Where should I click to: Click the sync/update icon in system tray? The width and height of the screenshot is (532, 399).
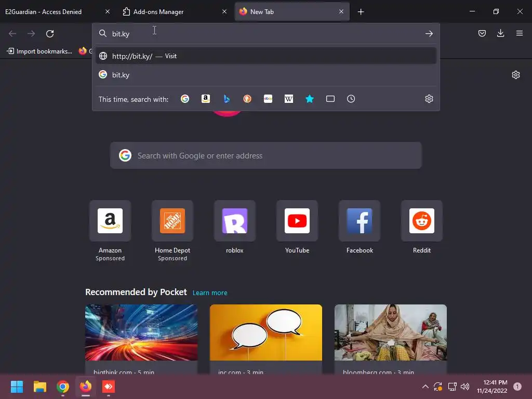(438, 387)
